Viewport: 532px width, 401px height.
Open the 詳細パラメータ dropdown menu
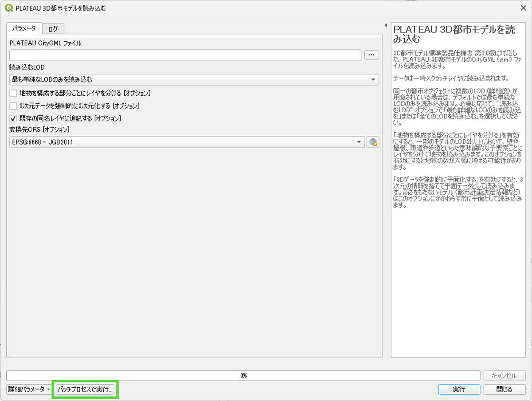pyautogui.click(x=30, y=389)
